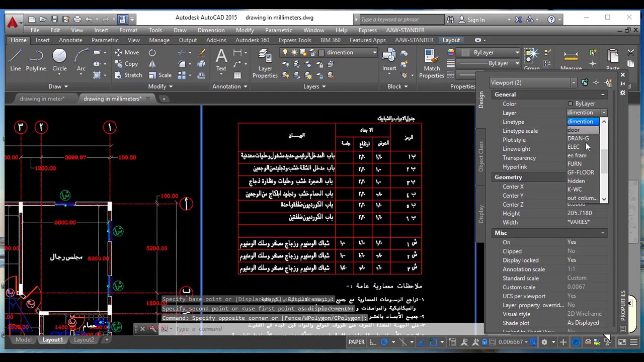Viewport: 644px width, 362px height.
Task: Click the Select Objects icon in Properties palette
Action: 597,82
